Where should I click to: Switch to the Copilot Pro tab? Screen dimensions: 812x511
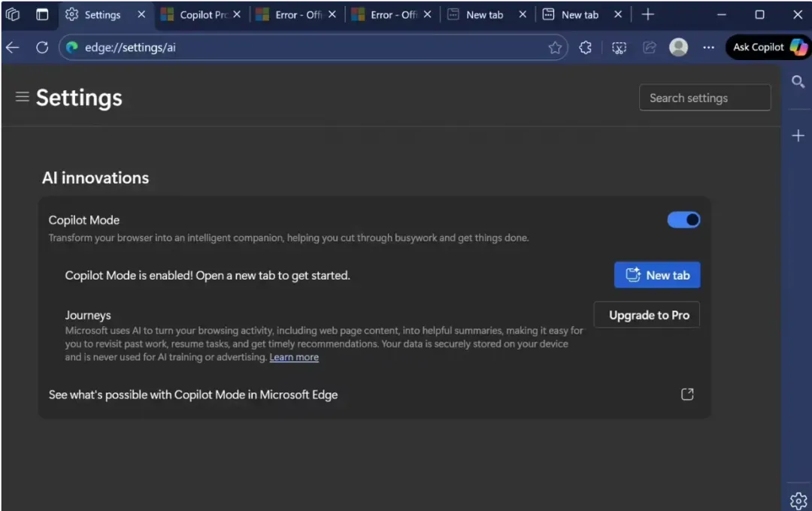[x=202, y=15]
